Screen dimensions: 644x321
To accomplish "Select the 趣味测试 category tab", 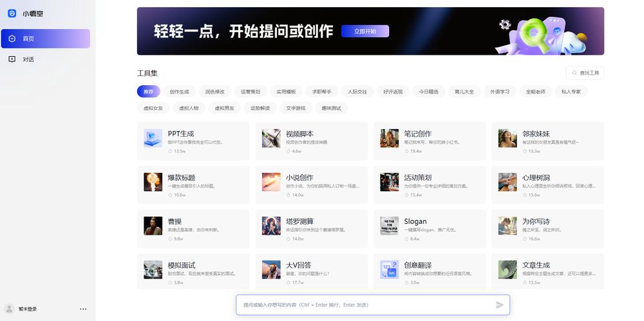I will 331,108.
